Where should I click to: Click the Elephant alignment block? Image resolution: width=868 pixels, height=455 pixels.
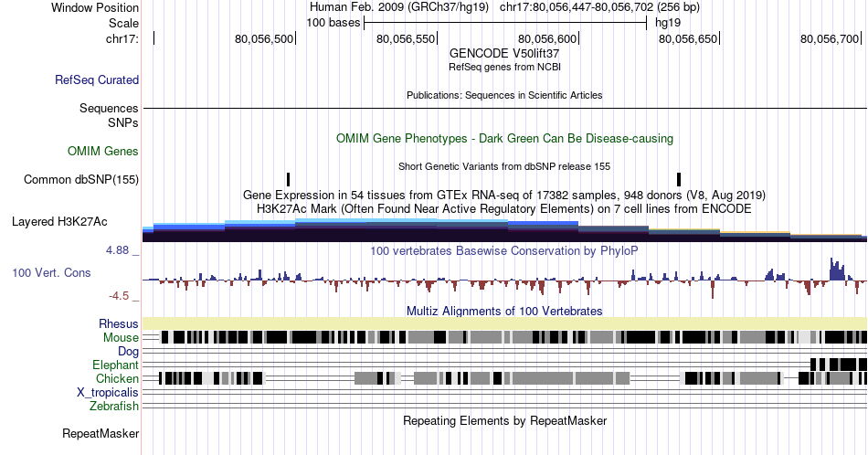point(838,365)
